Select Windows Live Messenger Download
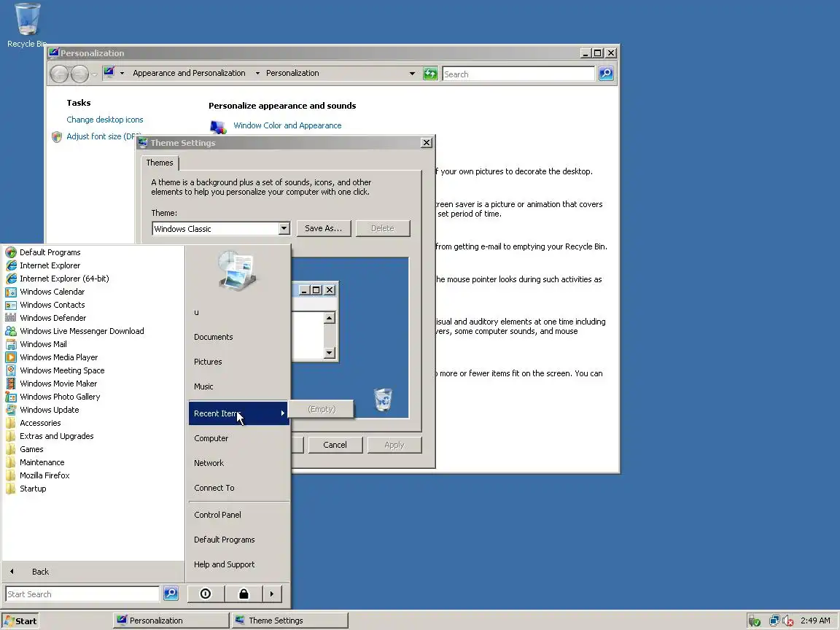This screenshot has height=630, width=840. [x=82, y=331]
